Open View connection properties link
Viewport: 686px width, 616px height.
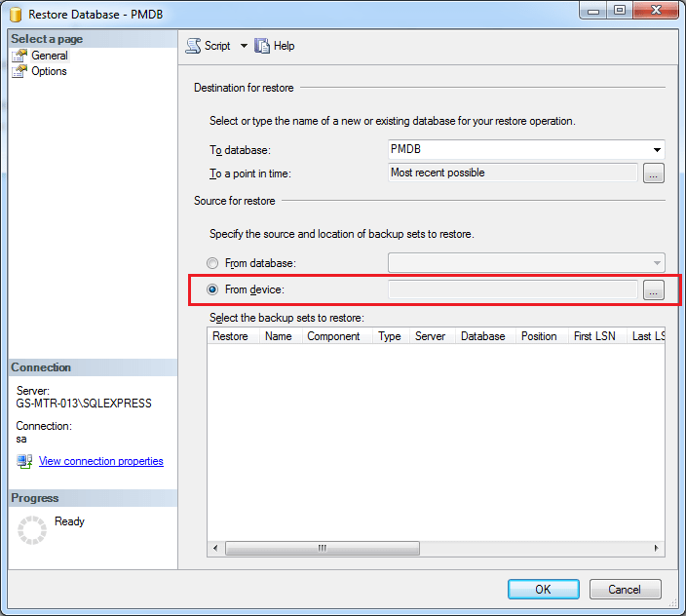[100, 461]
